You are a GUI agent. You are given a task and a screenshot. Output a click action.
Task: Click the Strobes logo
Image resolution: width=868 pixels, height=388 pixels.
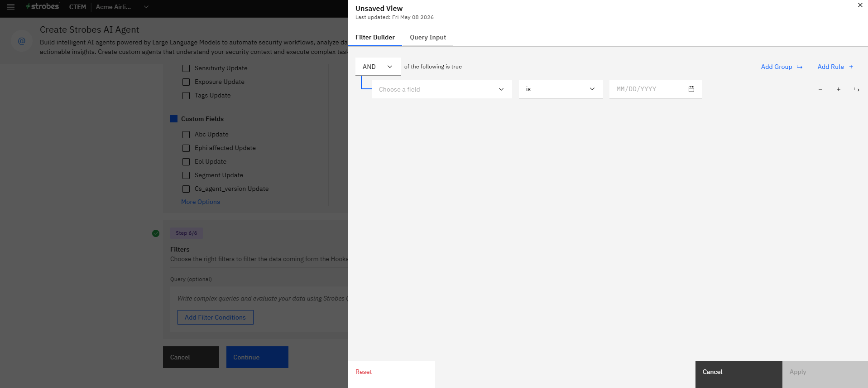coord(43,6)
